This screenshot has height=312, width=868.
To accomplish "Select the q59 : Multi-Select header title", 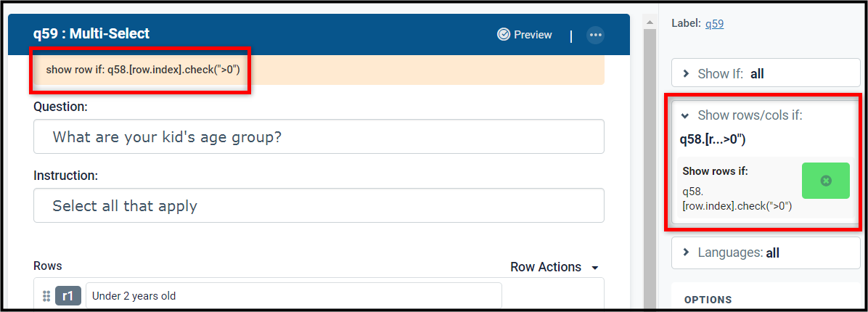I will (91, 34).
